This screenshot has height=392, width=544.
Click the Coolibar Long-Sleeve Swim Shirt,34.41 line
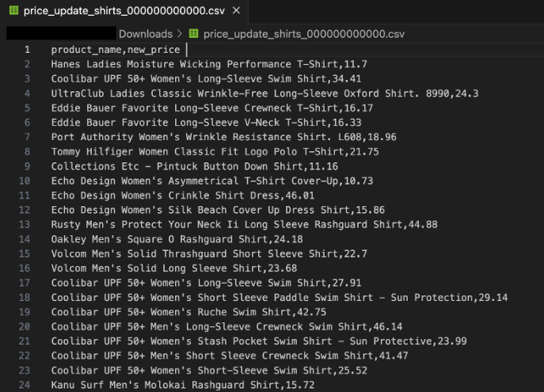(x=206, y=78)
